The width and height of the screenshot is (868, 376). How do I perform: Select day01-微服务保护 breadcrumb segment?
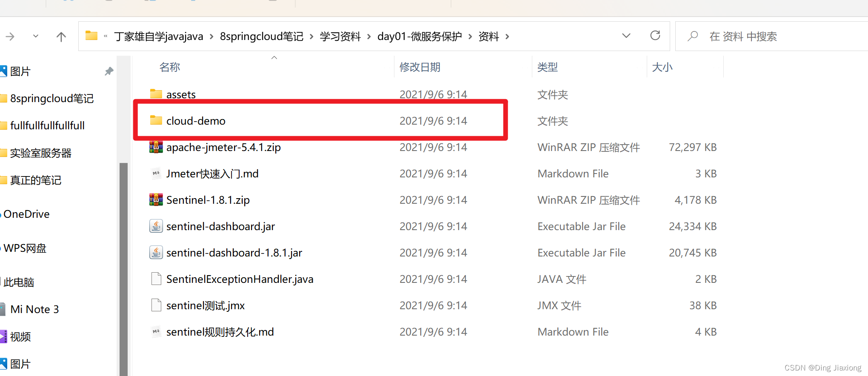click(420, 37)
